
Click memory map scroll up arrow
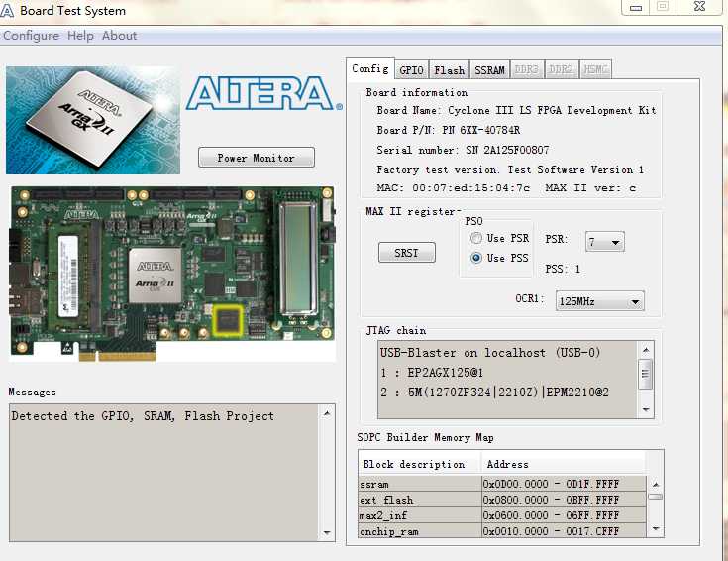tap(655, 485)
